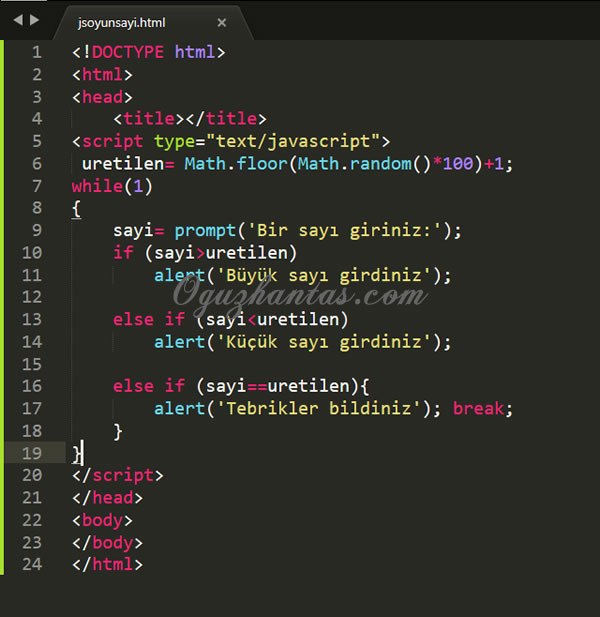This screenshot has height=617, width=600.
Task: Click the "text/javascript" string
Action: [293, 141]
